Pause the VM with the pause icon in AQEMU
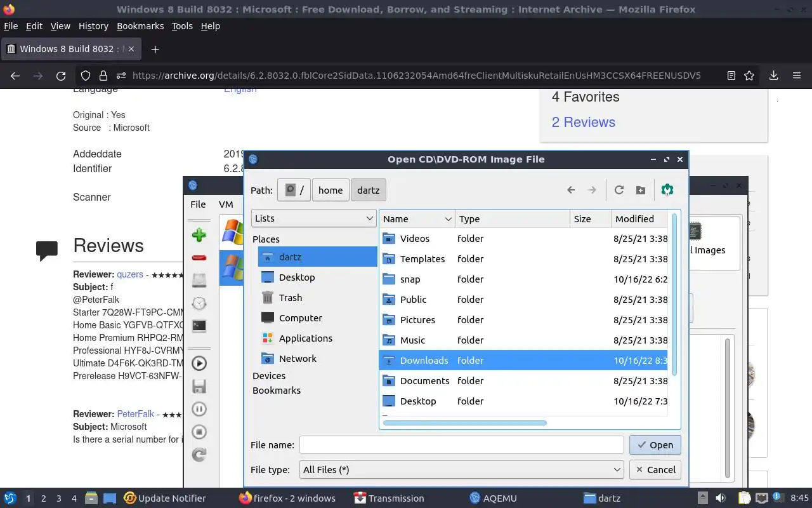Viewport: 812px width, 508px height. (x=199, y=409)
